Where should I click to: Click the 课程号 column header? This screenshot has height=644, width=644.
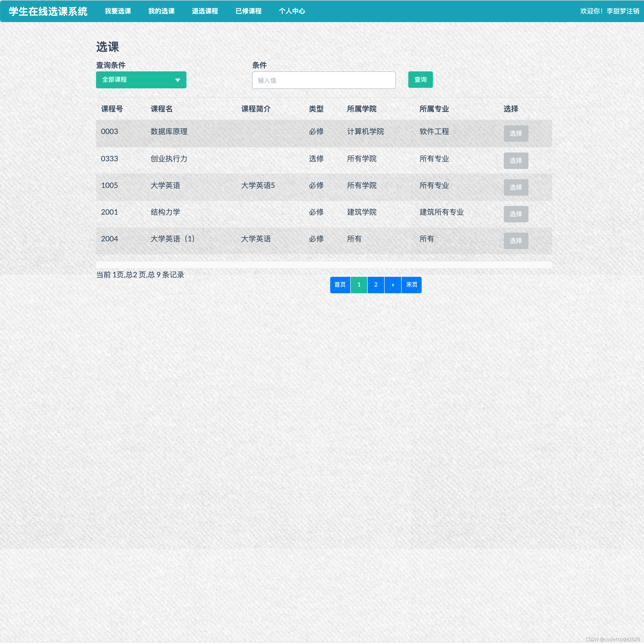point(112,109)
